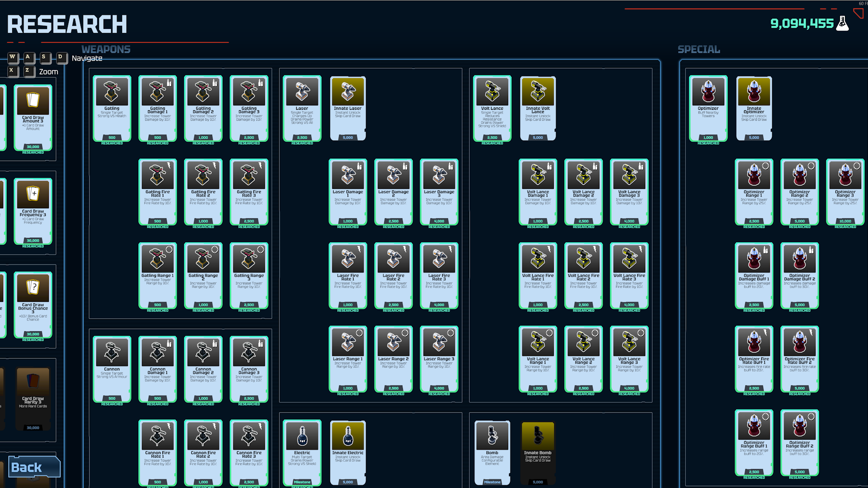Viewport: 868px width, 488px height.
Task: Click the W navigate key icon
Action: pos(13,57)
